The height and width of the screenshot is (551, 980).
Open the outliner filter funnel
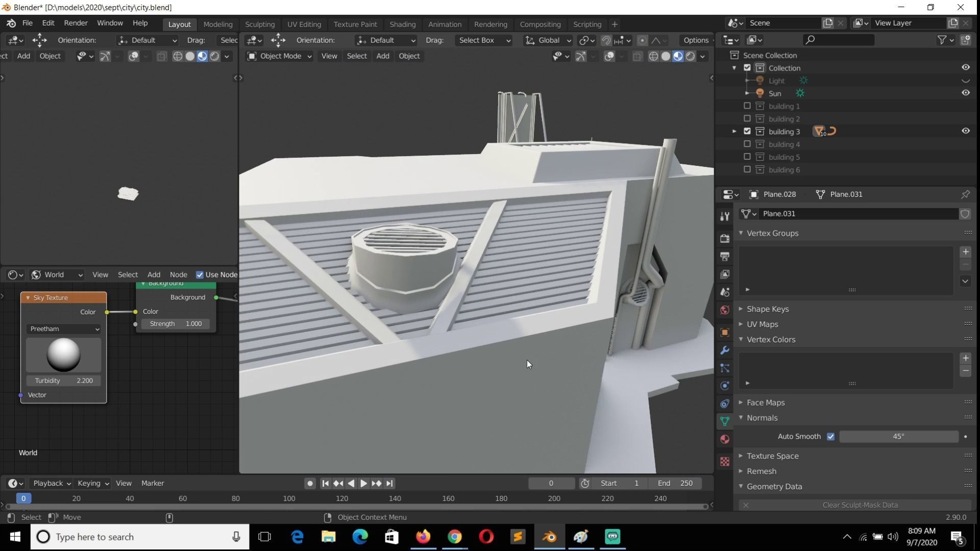pyautogui.click(x=942, y=40)
